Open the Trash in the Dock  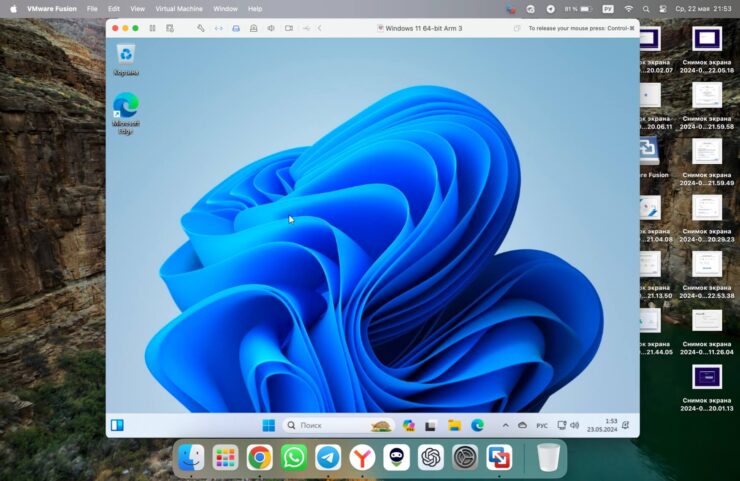click(x=548, y=457)
